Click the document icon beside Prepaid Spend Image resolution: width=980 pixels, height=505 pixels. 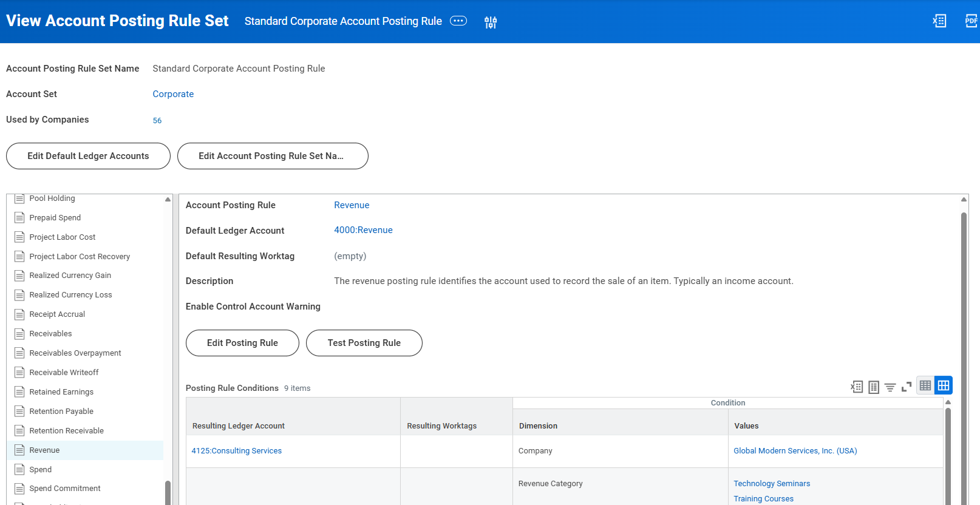click(x=19, y=218)
